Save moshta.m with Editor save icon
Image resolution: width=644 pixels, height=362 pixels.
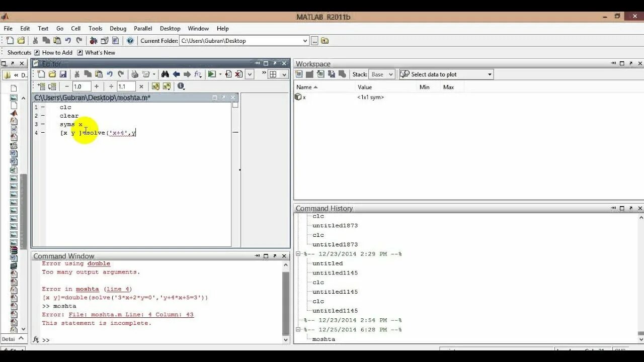click(x=63, y=74)
